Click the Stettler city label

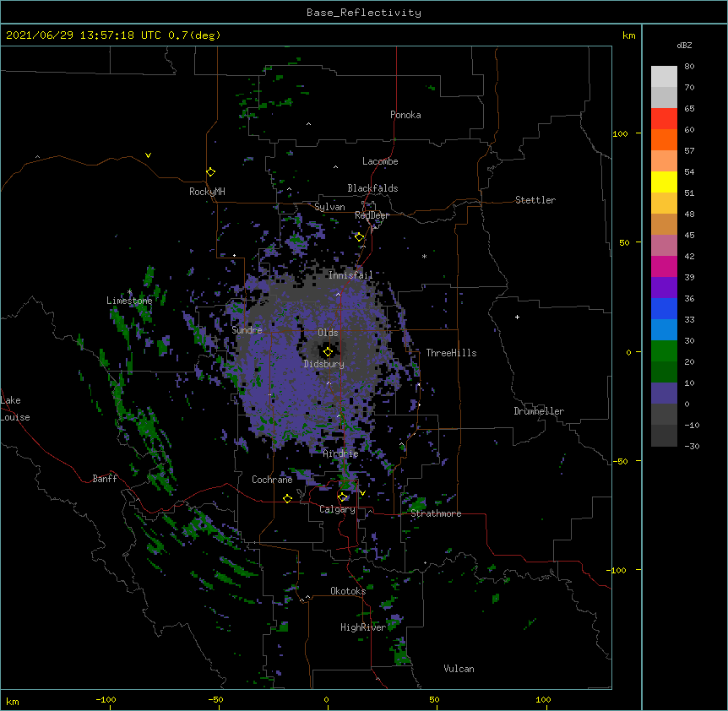click(x=535, y=200)
